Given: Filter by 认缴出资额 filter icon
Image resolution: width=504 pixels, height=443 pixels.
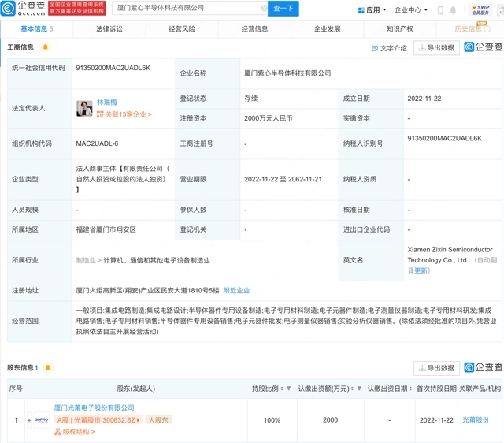Looking at the screenshot, I should click(359, 389).
